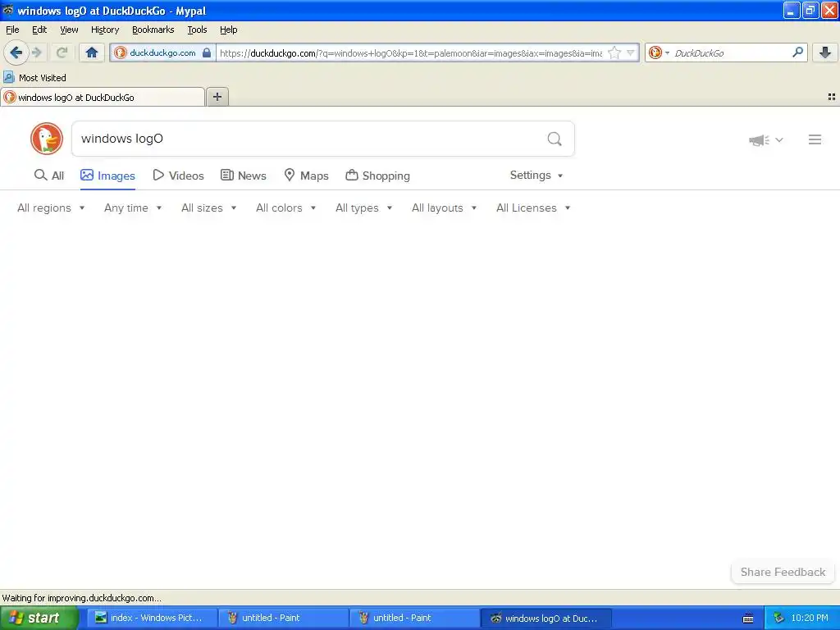Click the magnifier in browser search box
Screen dimensions: 840x630
(x=797, y=52)
